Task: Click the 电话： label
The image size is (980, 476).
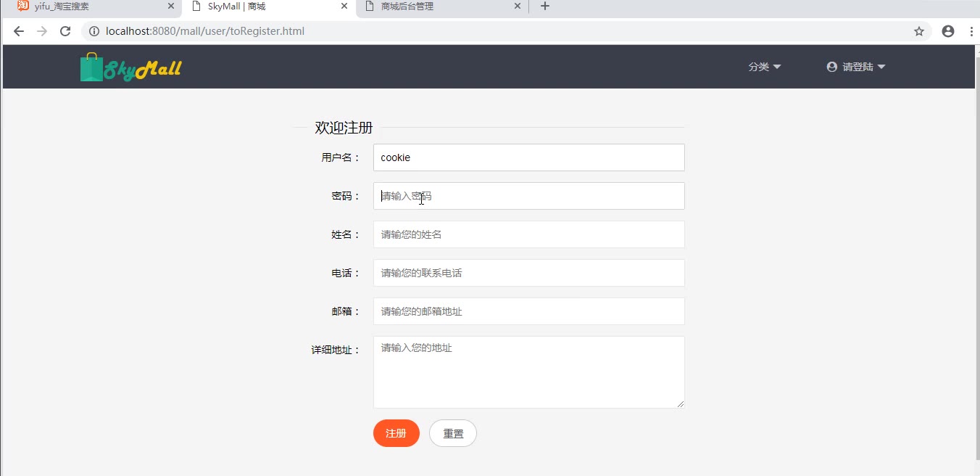Action: 346,273
